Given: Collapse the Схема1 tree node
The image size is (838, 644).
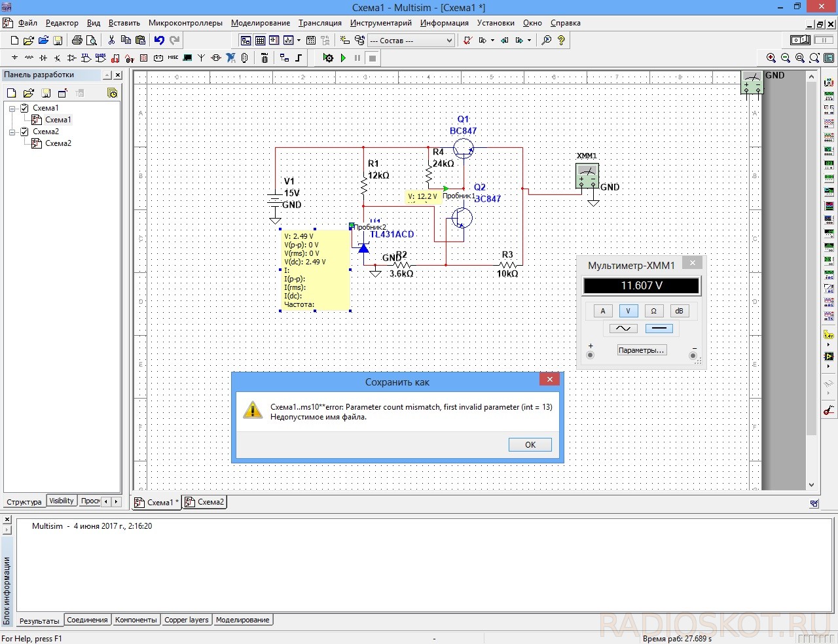Looking at the screenshot, I should click(x=12, y=109).
